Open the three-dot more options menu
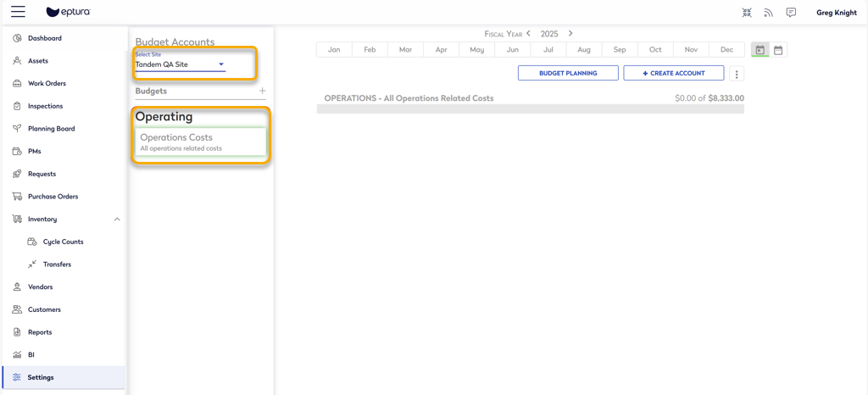The height and width of the screenshot is (395, 868). [737, 74]
